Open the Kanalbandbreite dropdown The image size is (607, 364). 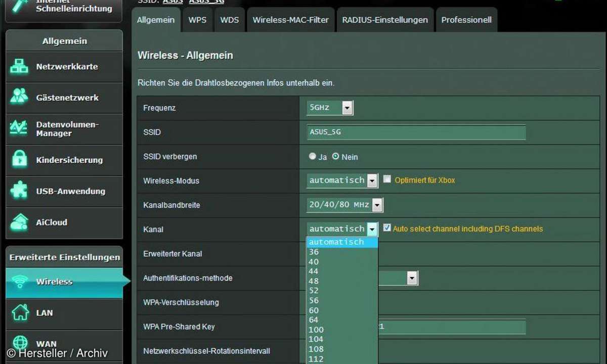click(344, 205)
